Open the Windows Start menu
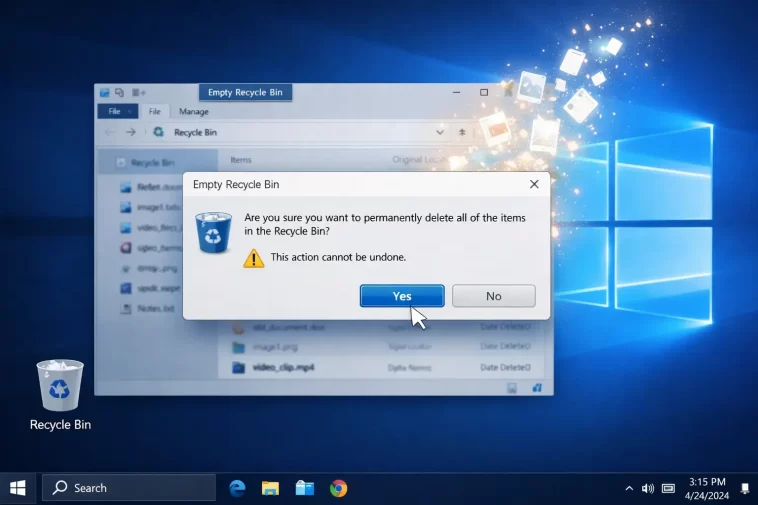The height and width of the screenshot is (505, 758). pos(17,488)
